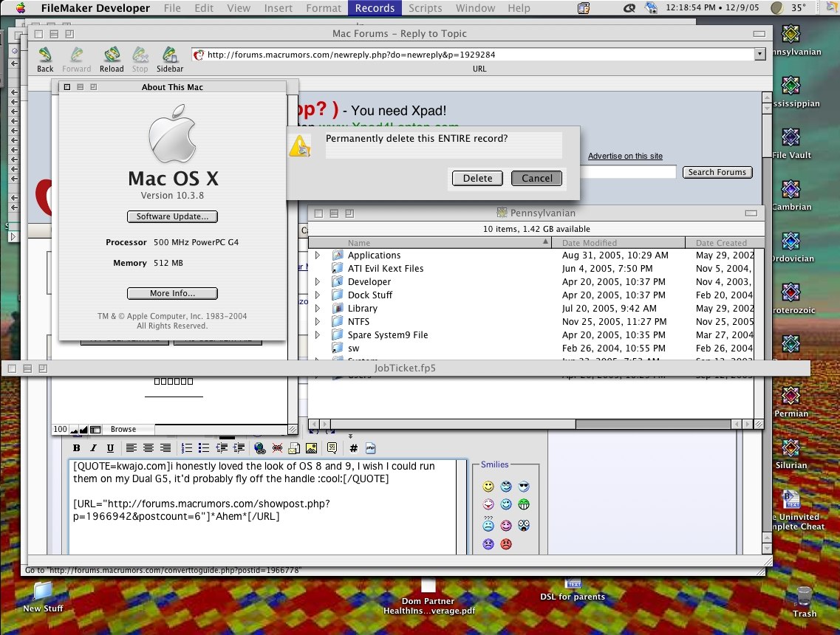Expand the NTFS folder

click(x=318, y=322)
